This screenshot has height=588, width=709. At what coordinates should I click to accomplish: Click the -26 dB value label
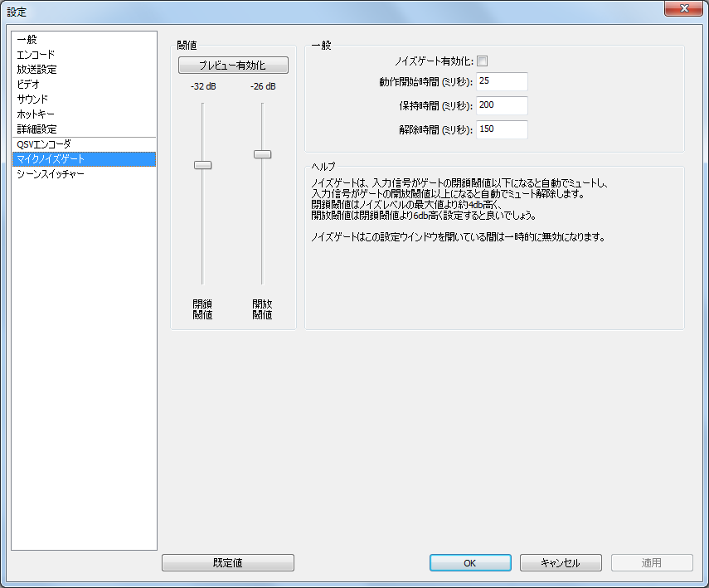263,86
